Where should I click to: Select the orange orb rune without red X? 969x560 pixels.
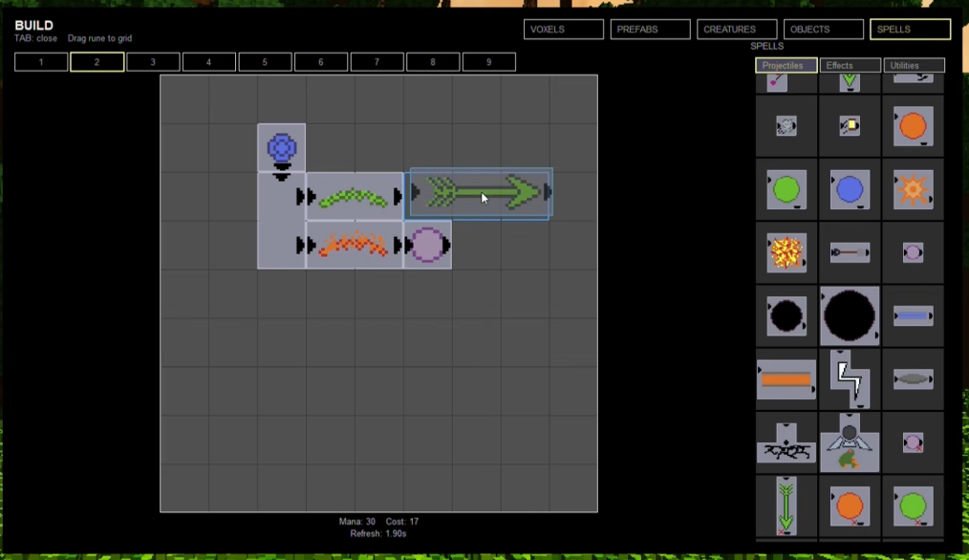913,126
